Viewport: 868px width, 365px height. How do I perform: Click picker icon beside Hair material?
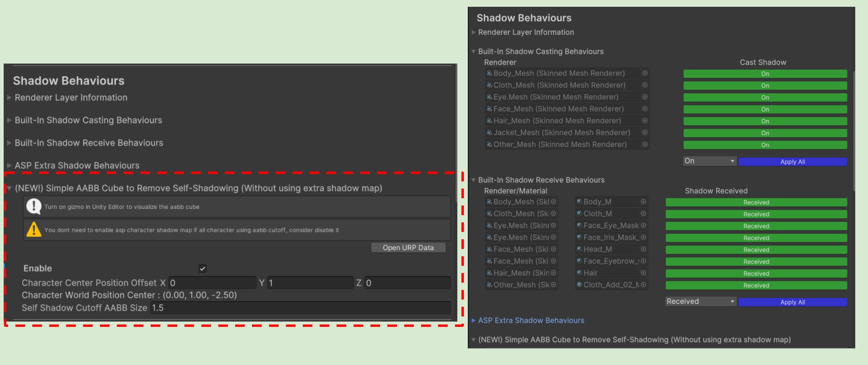point(643,273)
